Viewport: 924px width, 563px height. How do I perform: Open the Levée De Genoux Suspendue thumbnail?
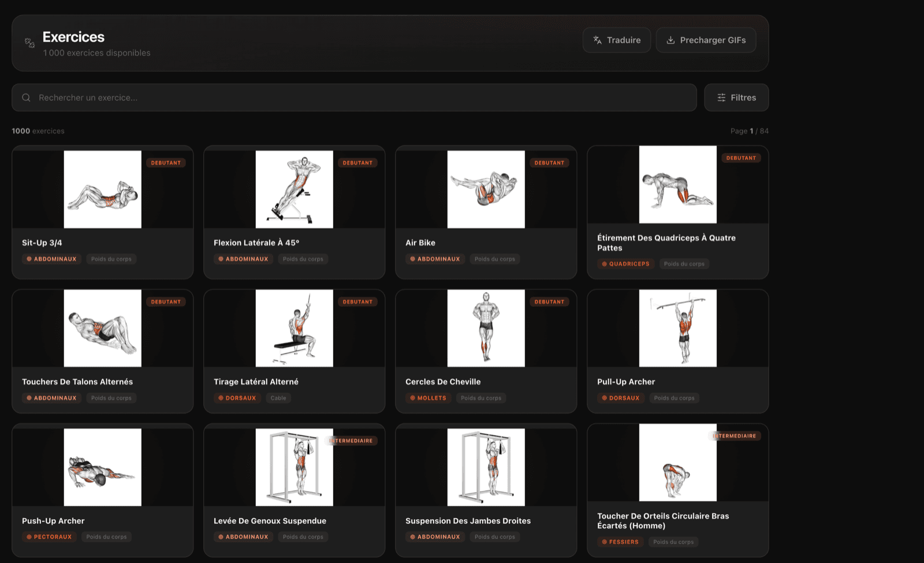click(x=294, y=467)
